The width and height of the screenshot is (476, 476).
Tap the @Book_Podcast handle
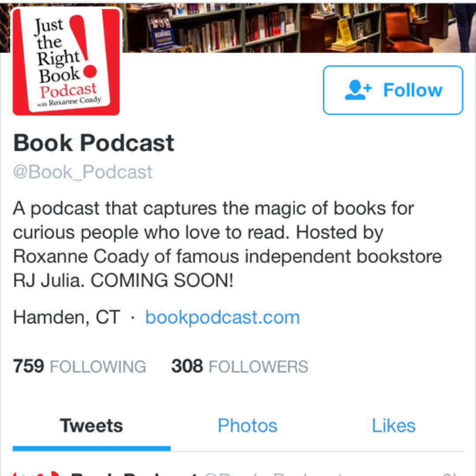coord(82,172)
